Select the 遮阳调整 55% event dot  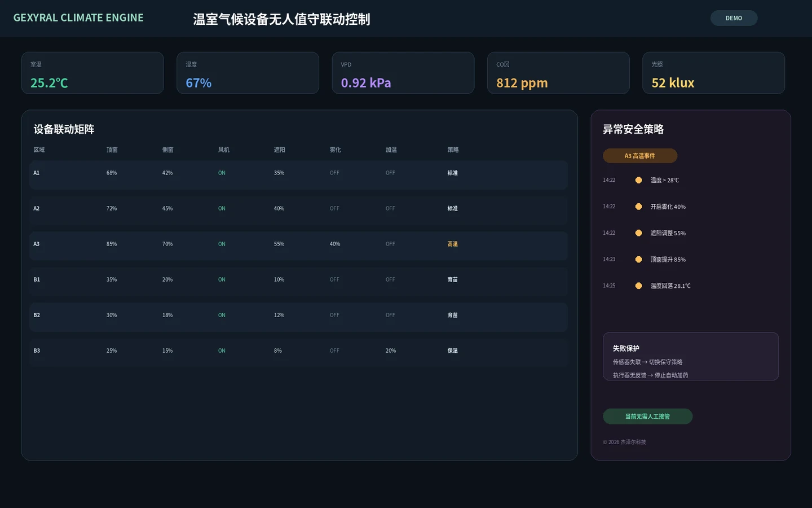[638, 233]
